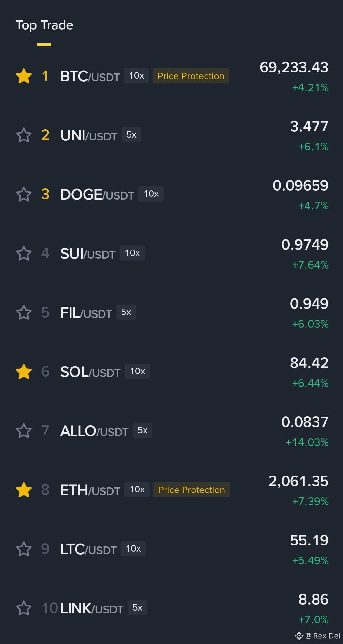Screen dimensions: 343x644
Task: Select ALLO/USDT price 0.0837
Action: click(x=305, y=422)
